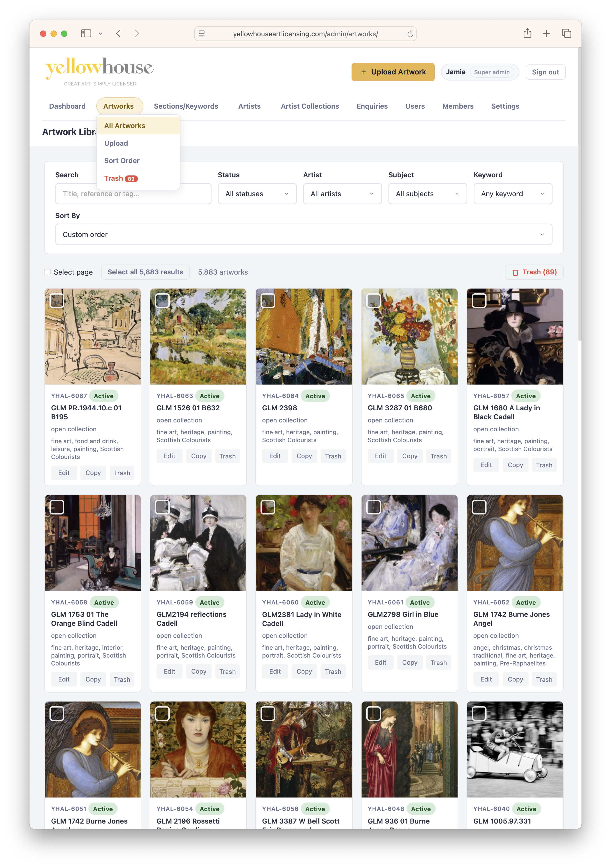Click the page settings icon in address bar

(202, 34)
